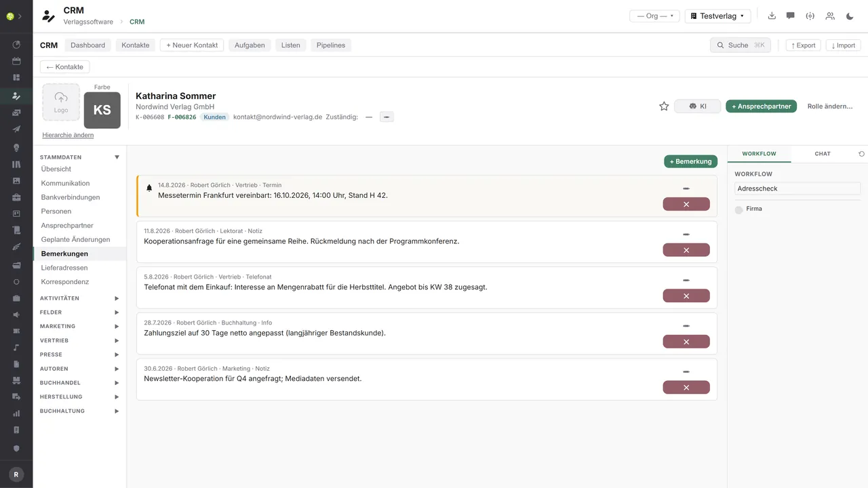The width and height of the screenshot is (868, 488).
Task: Open the Pipelines tab
Action: click(x=331, y=45)
